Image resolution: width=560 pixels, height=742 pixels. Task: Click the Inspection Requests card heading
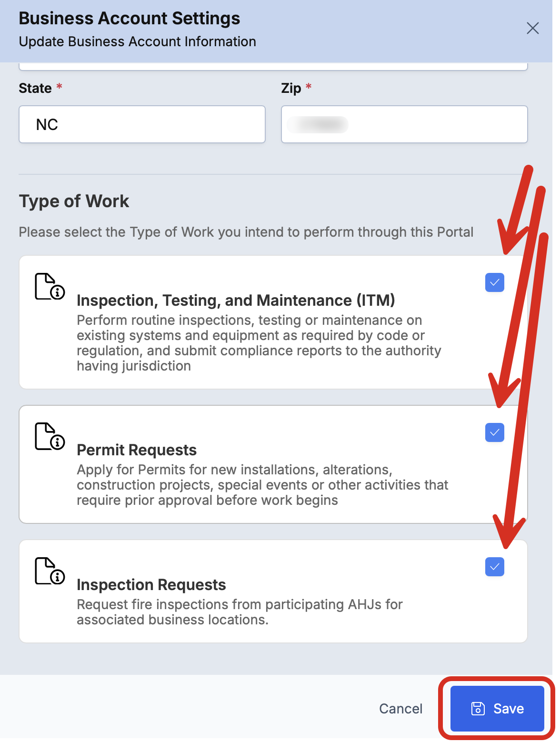(151, 585)
